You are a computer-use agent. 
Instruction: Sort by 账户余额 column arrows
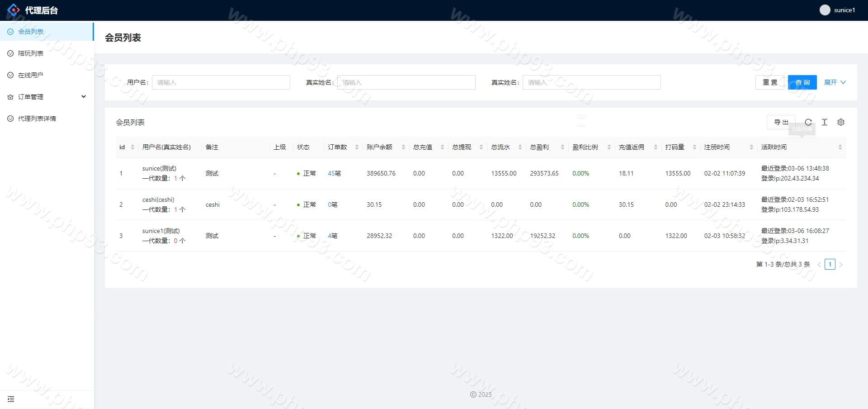403,147
